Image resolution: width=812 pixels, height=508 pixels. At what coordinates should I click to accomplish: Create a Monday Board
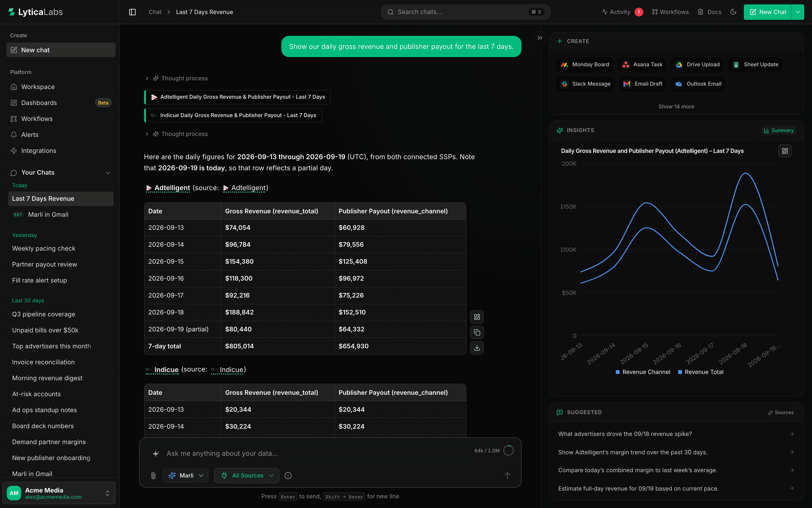585,65
